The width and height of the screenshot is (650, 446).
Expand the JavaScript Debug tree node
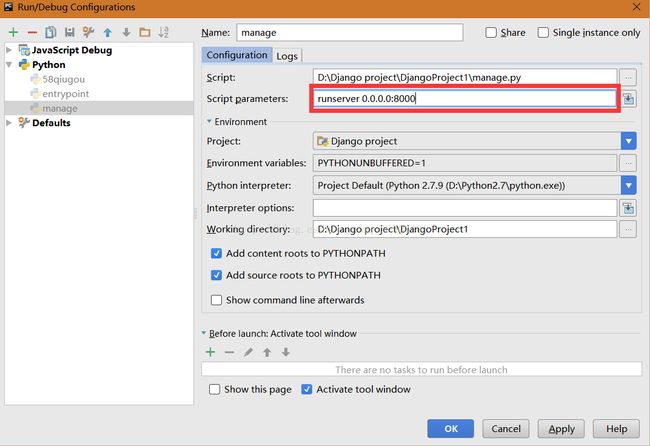pos(9,50)
